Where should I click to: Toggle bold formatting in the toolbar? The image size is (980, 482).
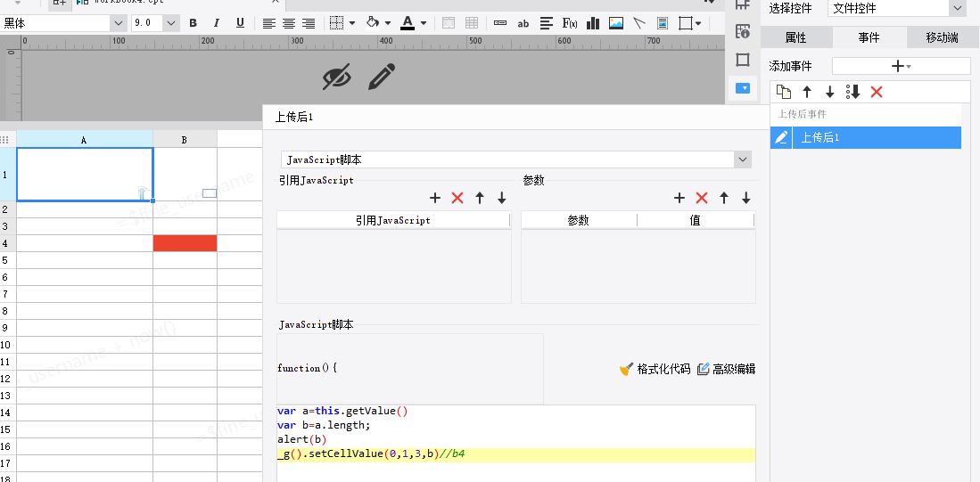[x=194, y=23]
